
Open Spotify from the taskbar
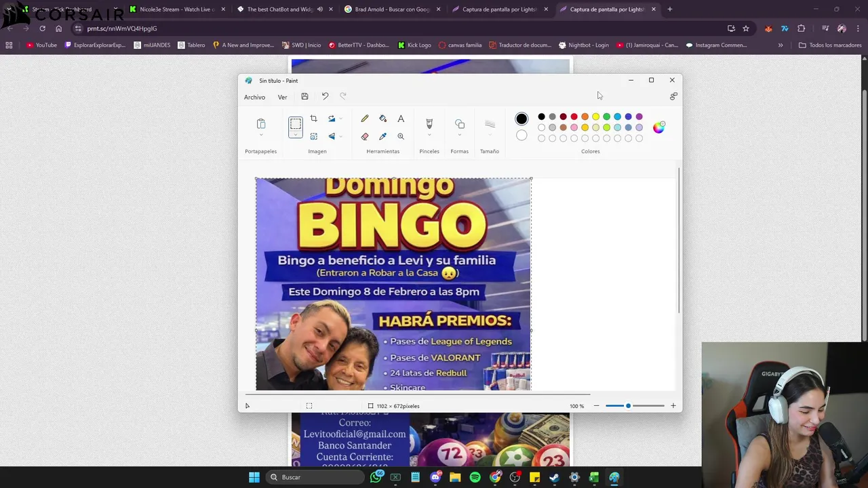[475, 477]
